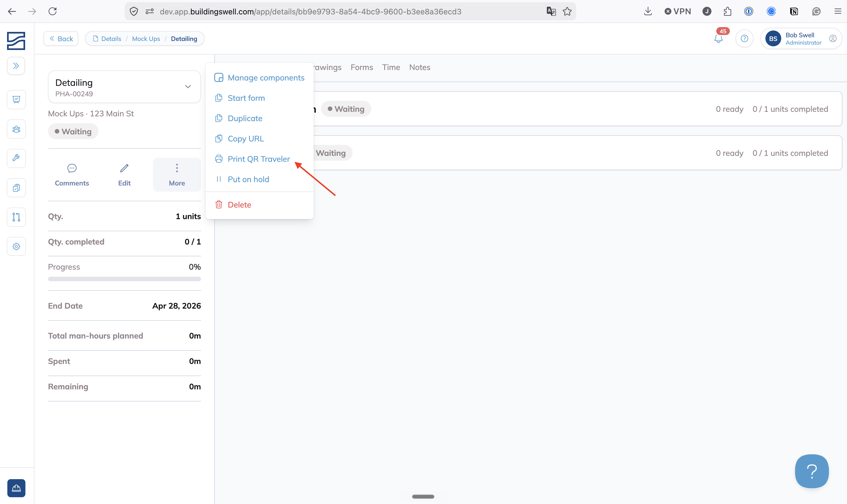Open the people/team sidebar icon
The height and width of the screenshot is (504, 847).
(x=16, y=129)
